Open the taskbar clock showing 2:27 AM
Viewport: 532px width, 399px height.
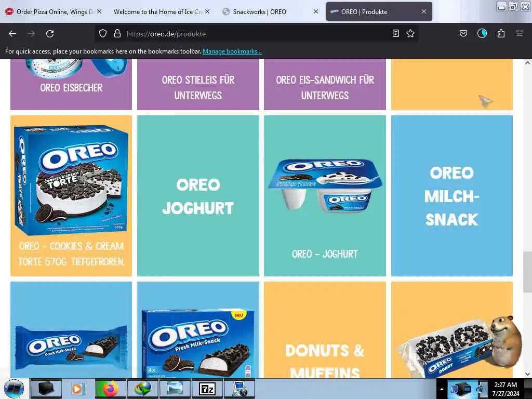coord(506,389)
